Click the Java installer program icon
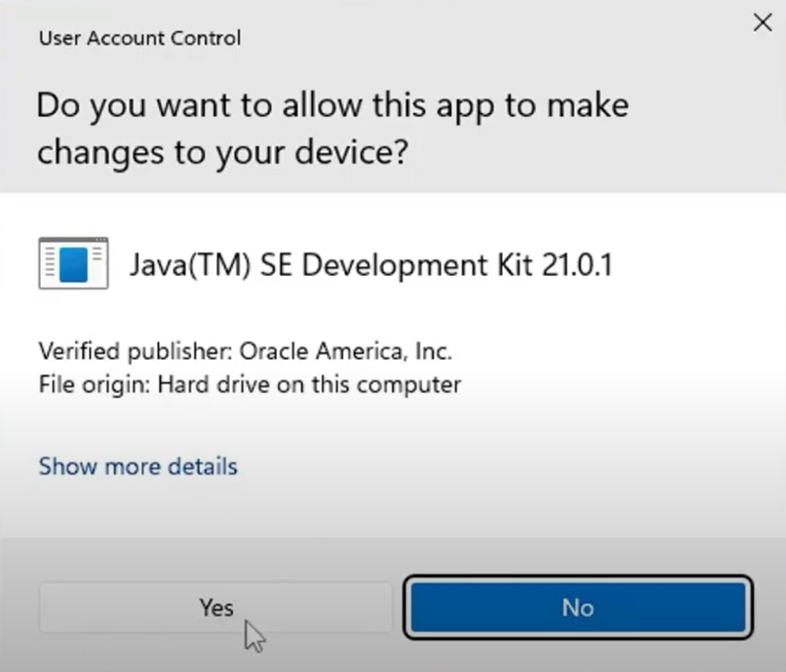 74,263
